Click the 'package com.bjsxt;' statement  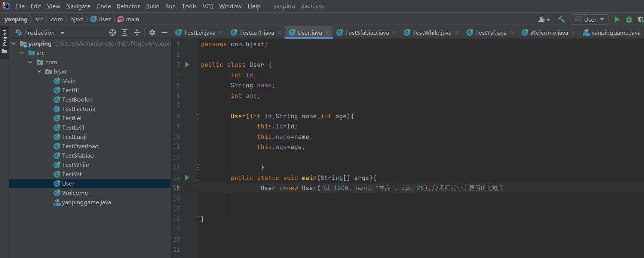[x=234, y=44]
